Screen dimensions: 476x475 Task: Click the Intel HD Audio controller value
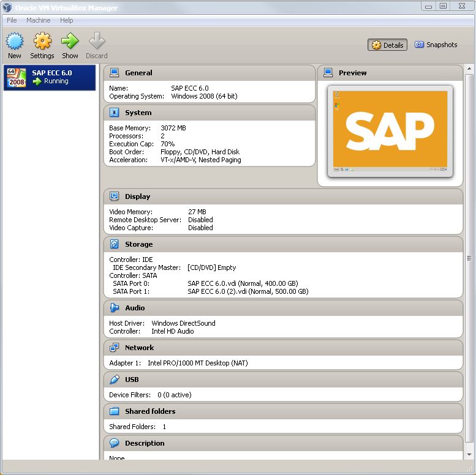click(172, 331)
